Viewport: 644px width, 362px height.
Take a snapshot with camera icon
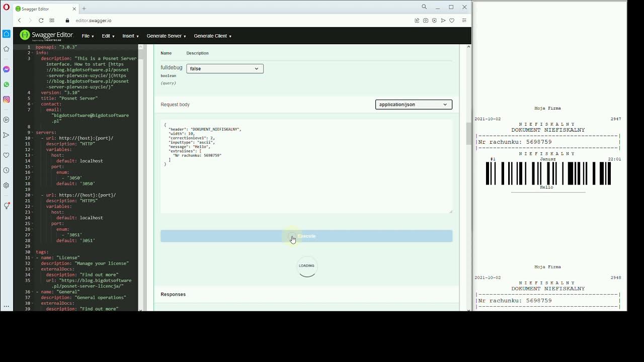(426, 21)
